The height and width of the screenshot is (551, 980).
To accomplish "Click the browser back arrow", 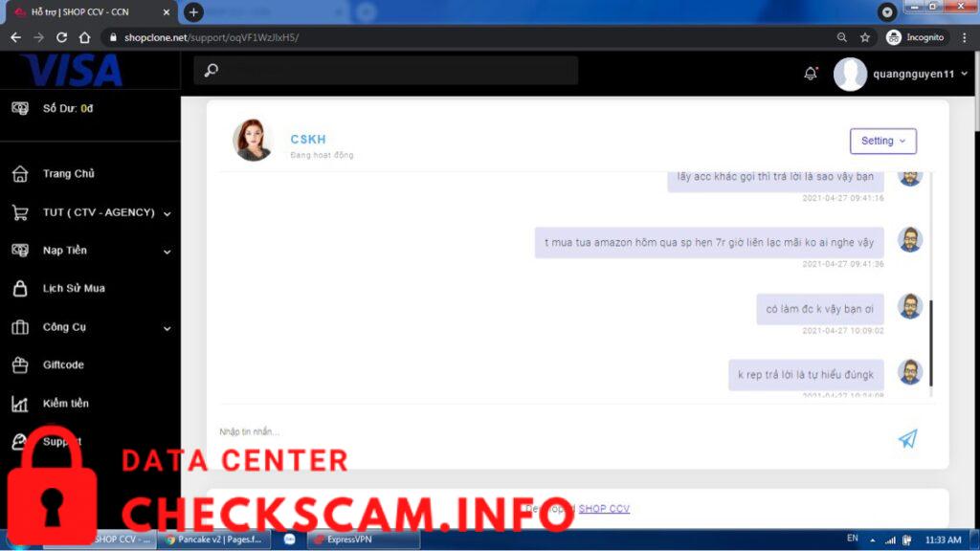I will tap(15, 37).
